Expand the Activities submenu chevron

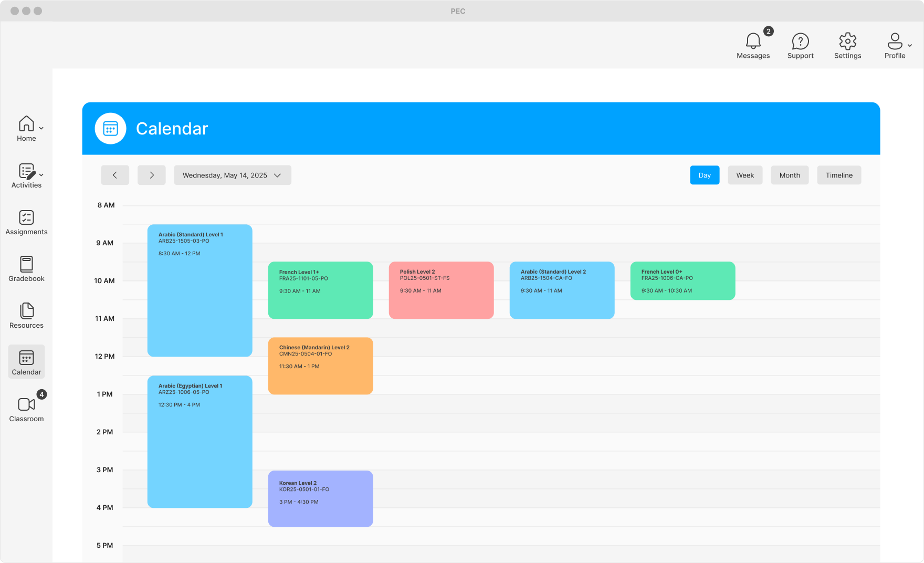41,175
